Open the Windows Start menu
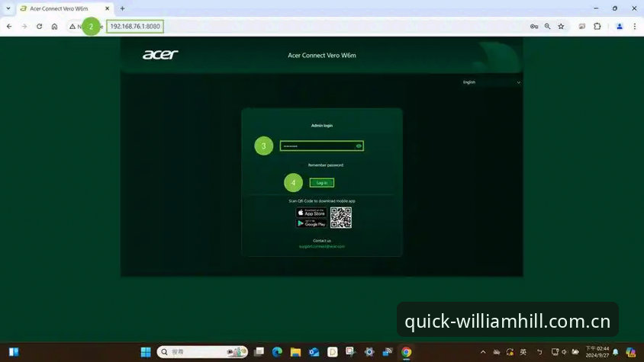Viewport: 644px width, 362px height. [x=146, y=352]
